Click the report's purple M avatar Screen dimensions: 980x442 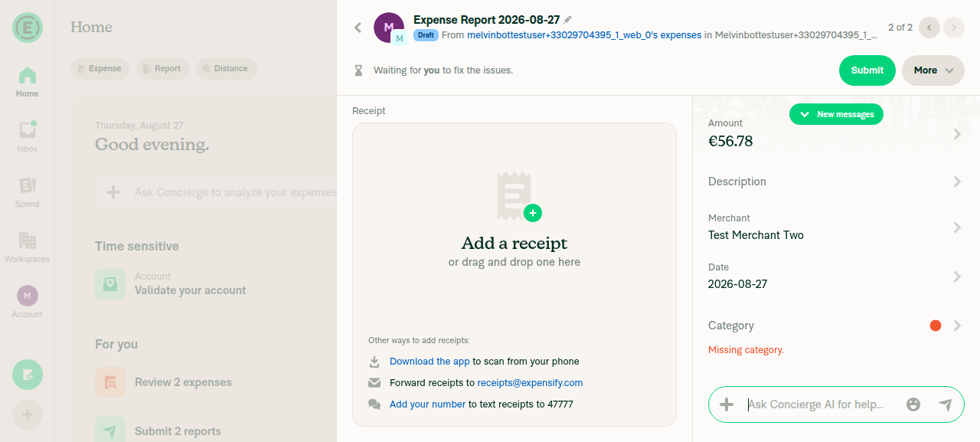389,28
